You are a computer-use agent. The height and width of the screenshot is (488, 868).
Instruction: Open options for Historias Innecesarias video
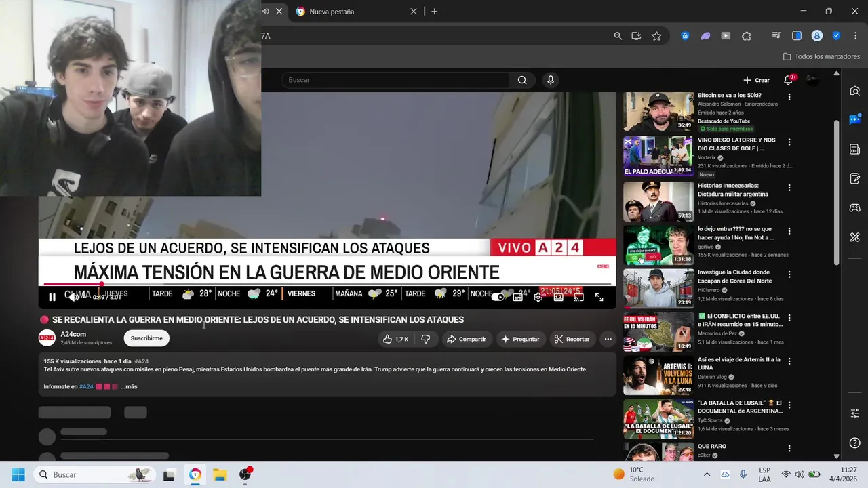click(x=789, y=188)
